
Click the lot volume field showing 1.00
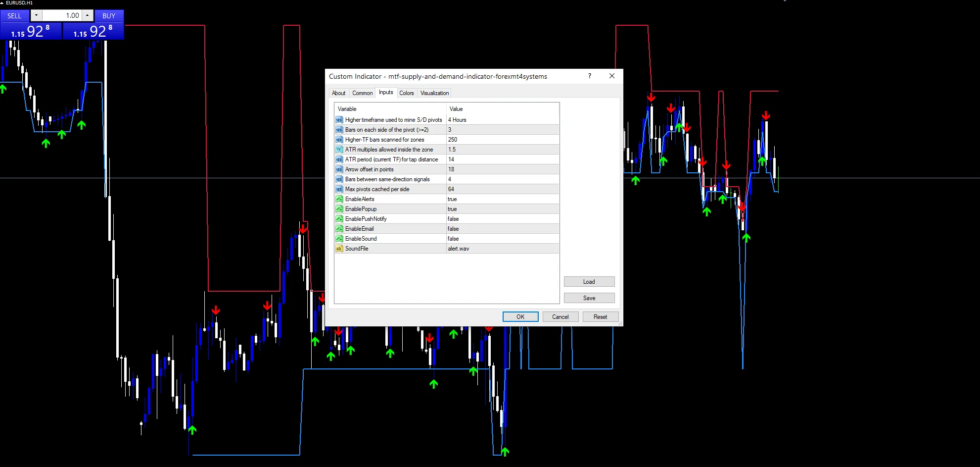point(62,15)
